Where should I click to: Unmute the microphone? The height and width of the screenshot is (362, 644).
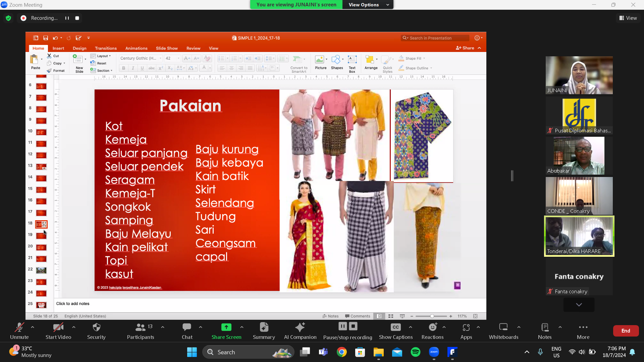pyautogui.click(x=19, y=330)
